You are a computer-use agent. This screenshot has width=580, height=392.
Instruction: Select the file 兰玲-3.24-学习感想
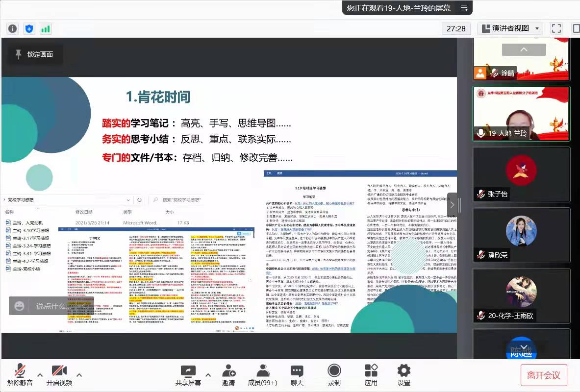tap(28, 245)
